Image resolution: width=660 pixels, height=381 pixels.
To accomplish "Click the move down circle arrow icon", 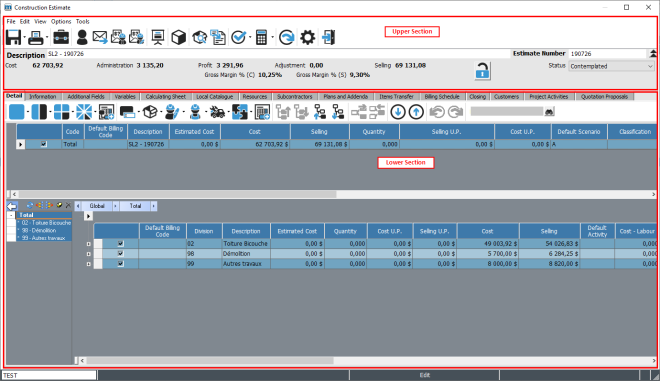I will [398, 112].
